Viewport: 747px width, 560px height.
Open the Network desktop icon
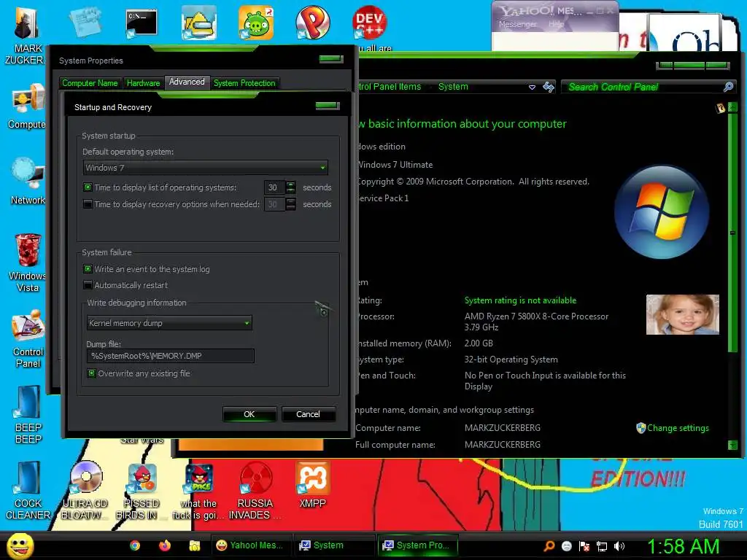coord(27,181)
